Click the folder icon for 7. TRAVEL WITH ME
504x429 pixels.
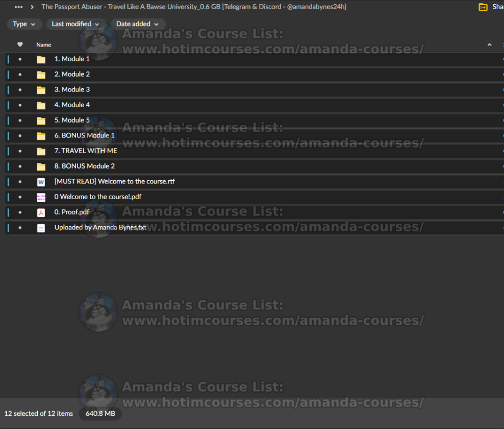click(x=41, y=151)
